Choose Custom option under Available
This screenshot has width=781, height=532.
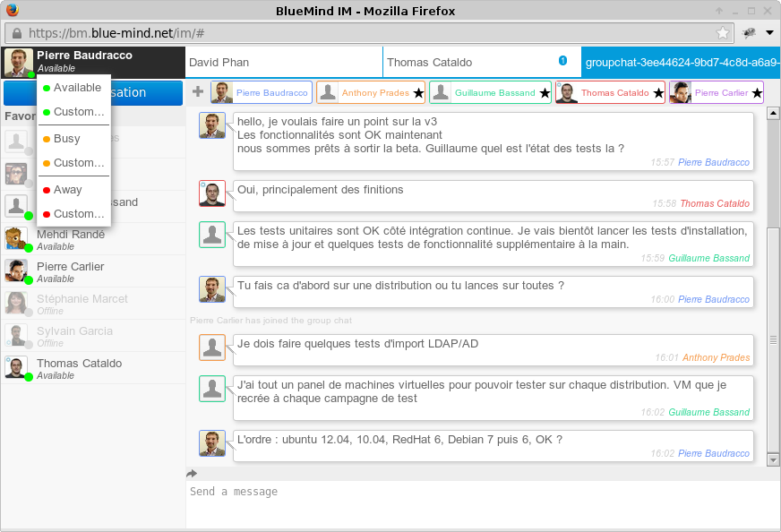[73, 112]
